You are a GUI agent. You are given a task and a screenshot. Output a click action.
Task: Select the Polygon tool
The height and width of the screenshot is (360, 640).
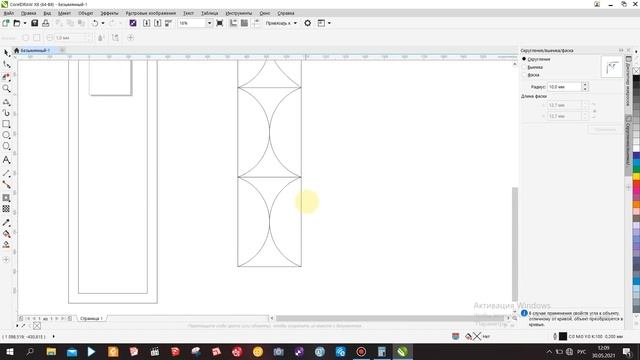click(x=7, y=146)
